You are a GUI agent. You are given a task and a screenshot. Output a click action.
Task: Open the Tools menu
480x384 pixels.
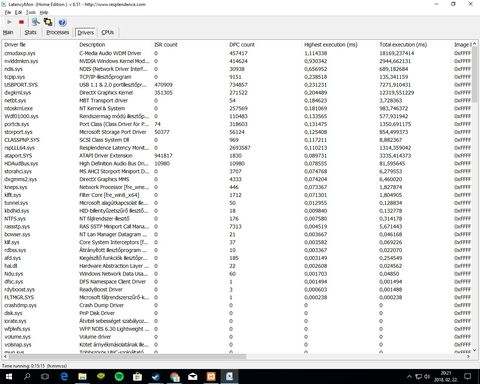31,12
